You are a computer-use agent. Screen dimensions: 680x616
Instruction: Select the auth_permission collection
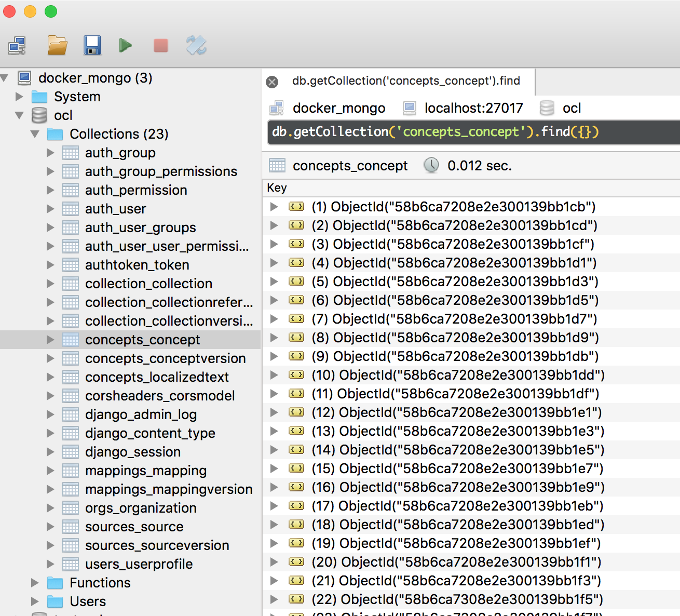136,190
